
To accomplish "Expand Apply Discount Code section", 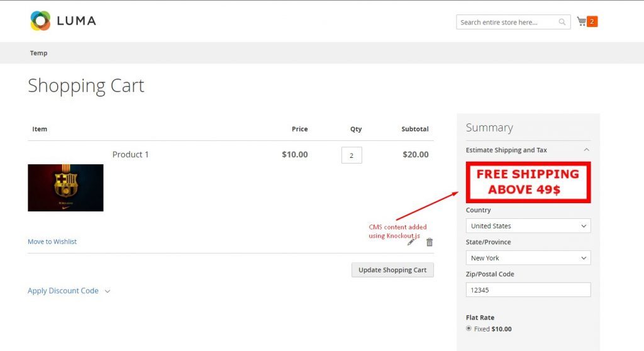I will coord(69,291).
